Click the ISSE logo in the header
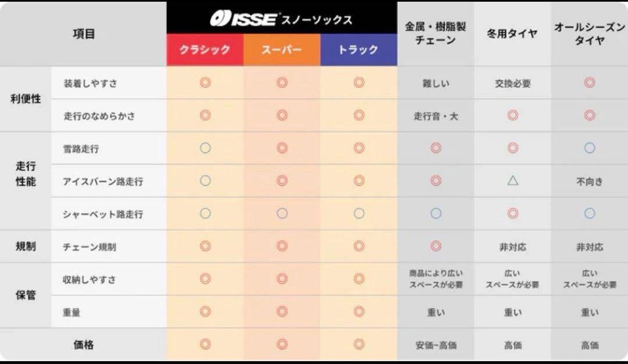The height and width of the screenshot is (364, 628). (x=243, y=19)
